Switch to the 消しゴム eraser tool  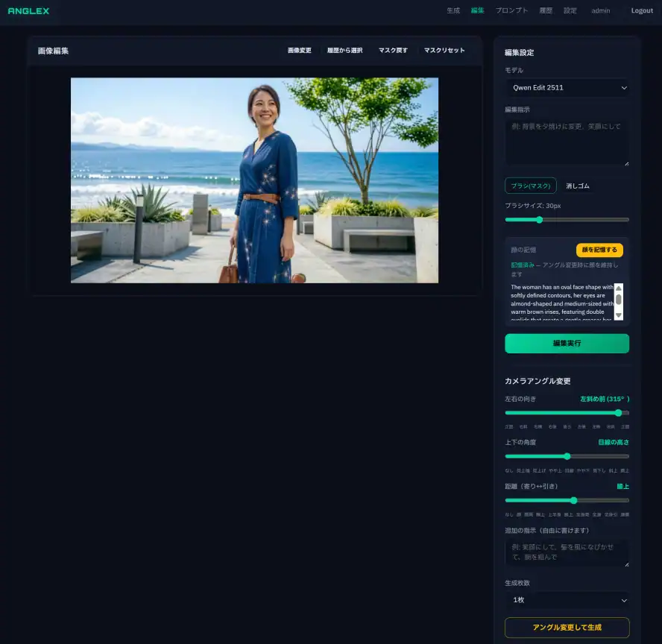point(577,186)
